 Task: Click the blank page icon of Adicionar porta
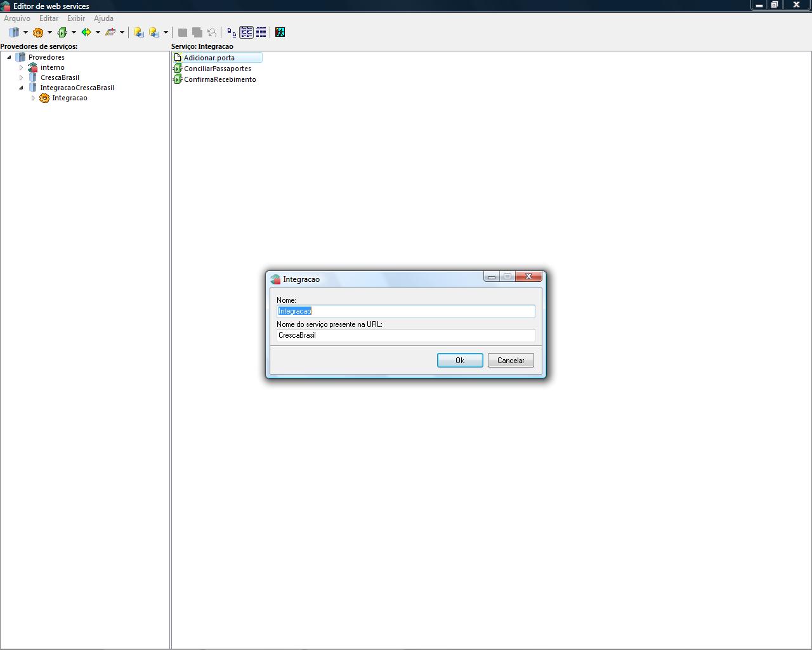(x=178, y=58)
